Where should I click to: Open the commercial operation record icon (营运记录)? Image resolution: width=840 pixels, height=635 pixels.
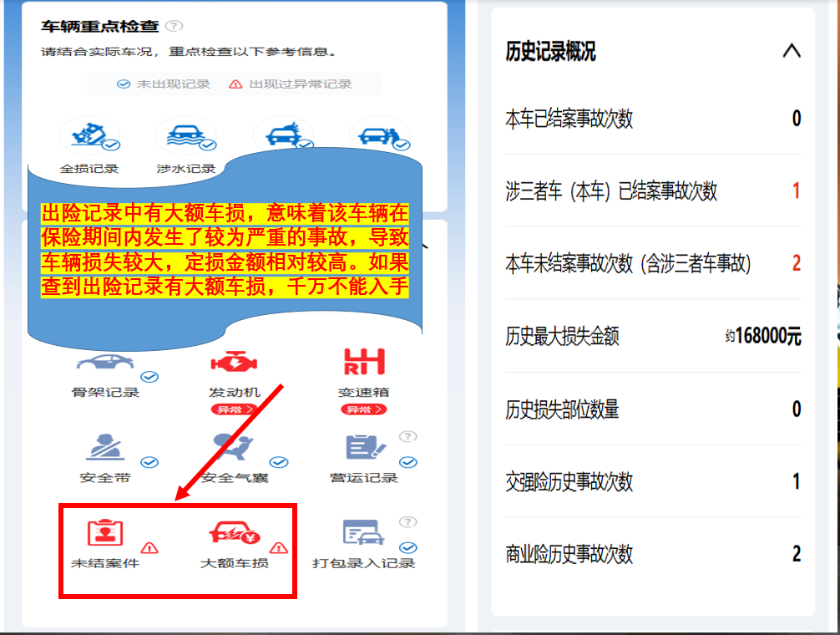coord(364,448)
